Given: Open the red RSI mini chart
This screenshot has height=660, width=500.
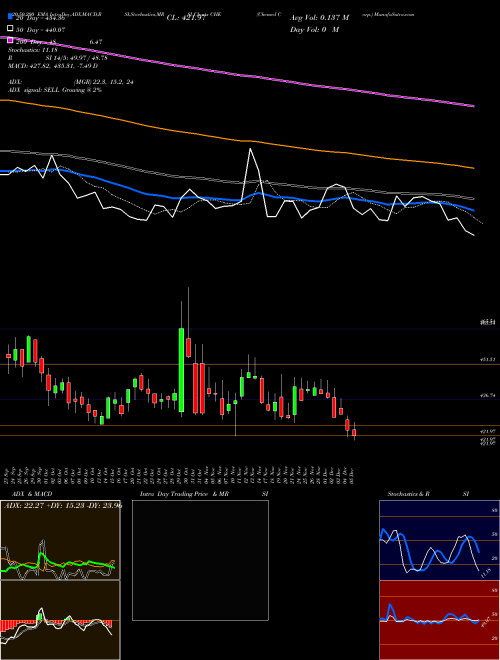Looking at the screenshot, I should pos(439,620).
